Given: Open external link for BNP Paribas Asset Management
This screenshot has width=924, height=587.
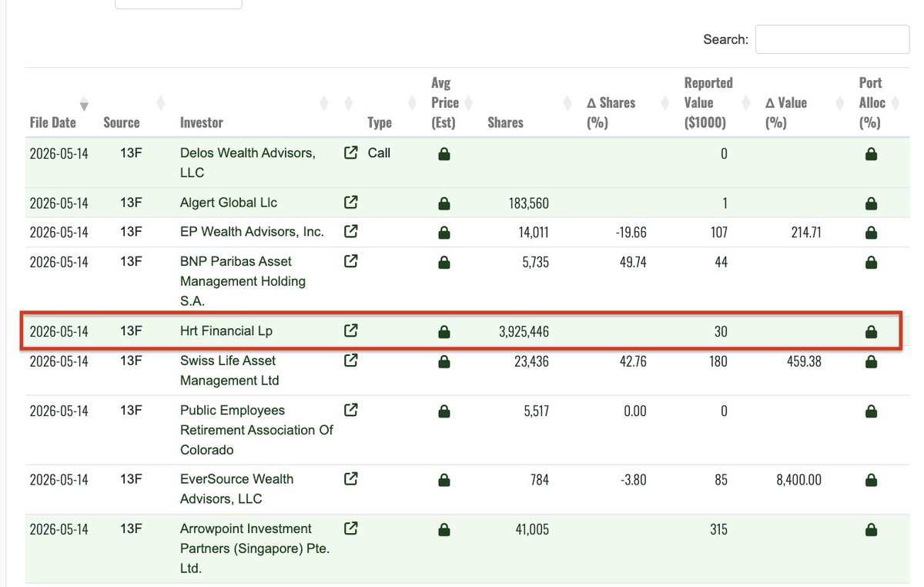Looking at the screenshot, I should tap(350, 261).
